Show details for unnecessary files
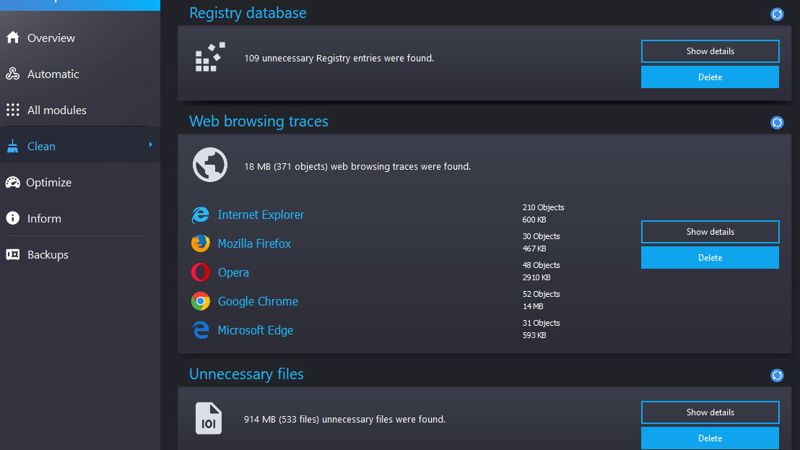Image resolution: width=800 pixels, height=450 pixels. click(710, 412)
